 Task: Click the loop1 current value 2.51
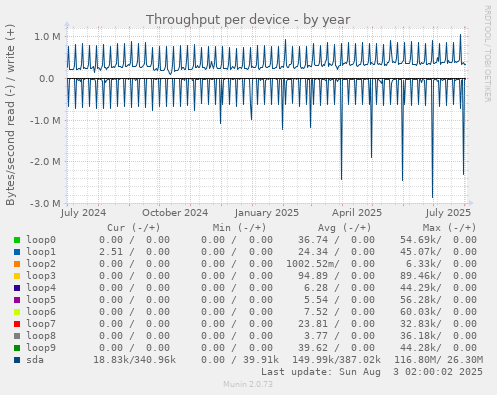111,252
